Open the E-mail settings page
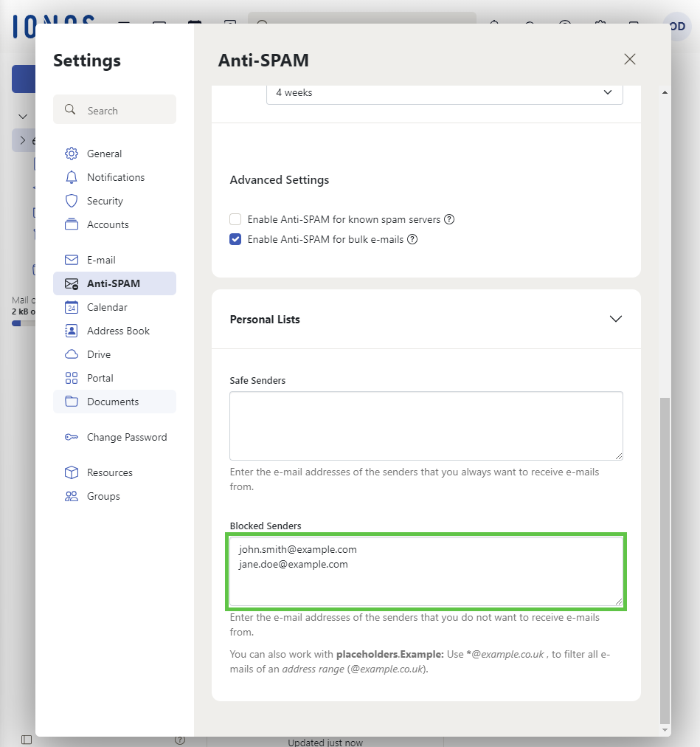The width and height of the screenshot is (700, 747). (101, 260)
